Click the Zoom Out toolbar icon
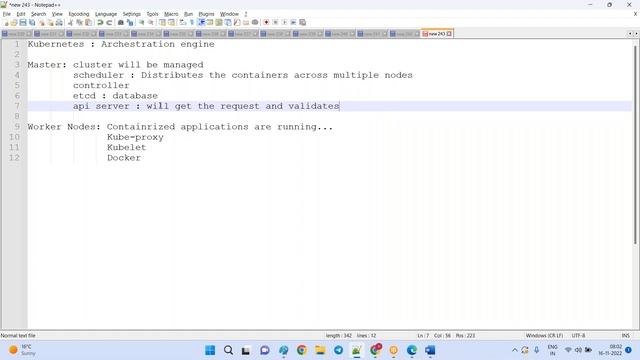Image resolution: width=640 pixels, height=360 pixels. pos(151,22)
